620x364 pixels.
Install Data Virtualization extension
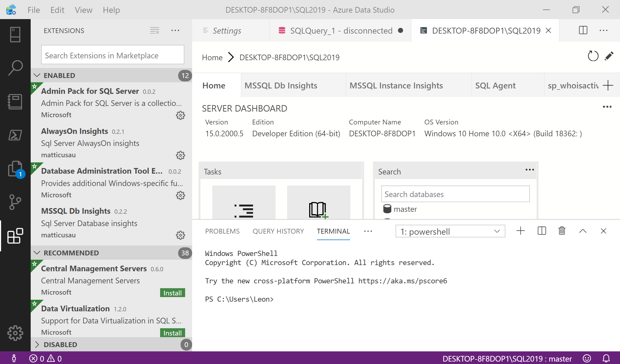(x=172, y=333)
